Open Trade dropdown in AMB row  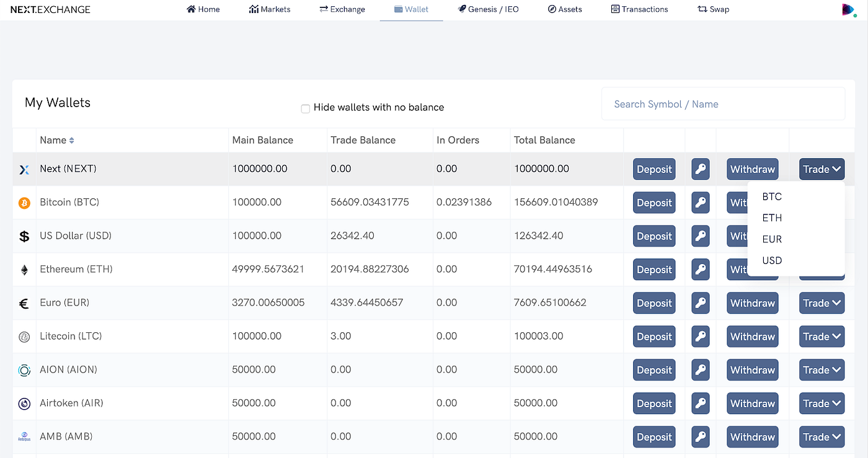[x=821, y=437]
